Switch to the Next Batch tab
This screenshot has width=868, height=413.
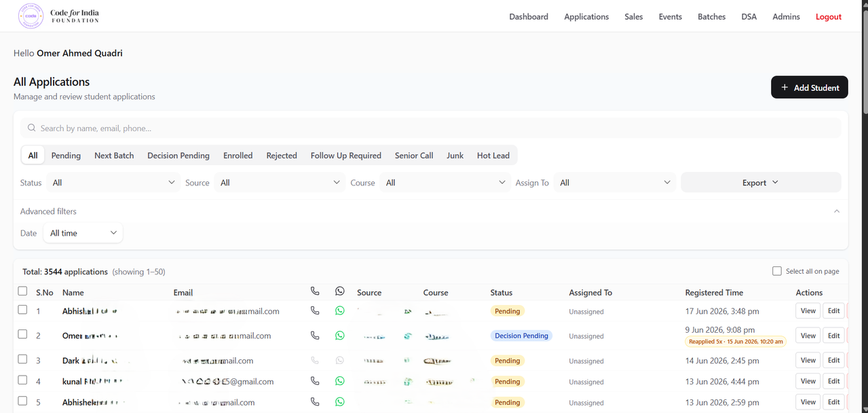pyautogui.click(x=114, y=156)
